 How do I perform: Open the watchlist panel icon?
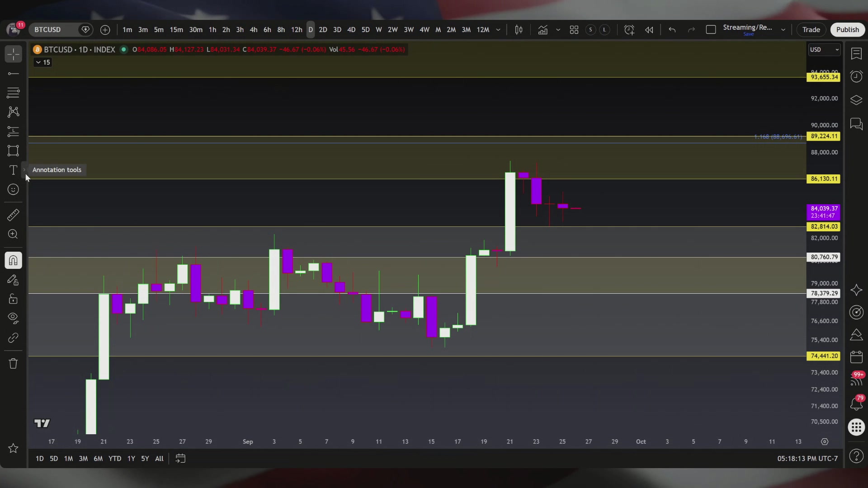[856, 53]
